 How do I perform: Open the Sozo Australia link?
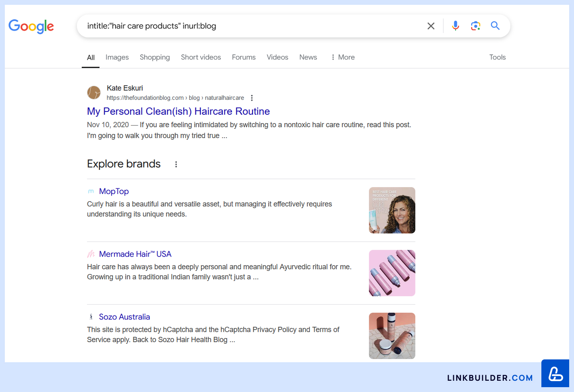pos(124,317)
